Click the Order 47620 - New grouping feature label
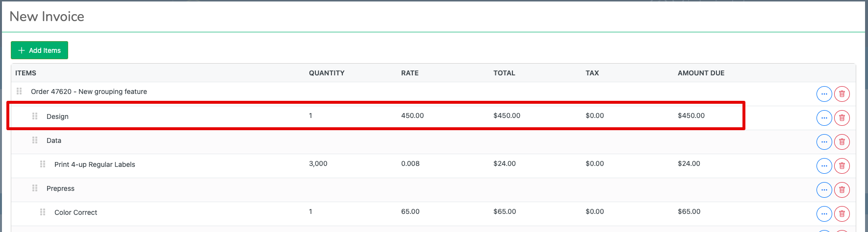This screenshot has width=868, height=232. tap(89, 92)
